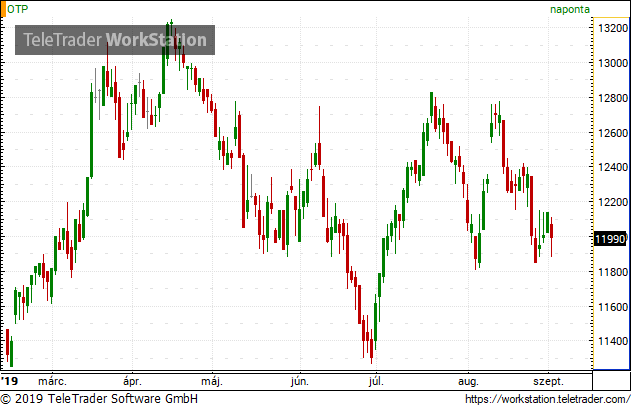Click the 11400 price axis label

pos(613,341)
